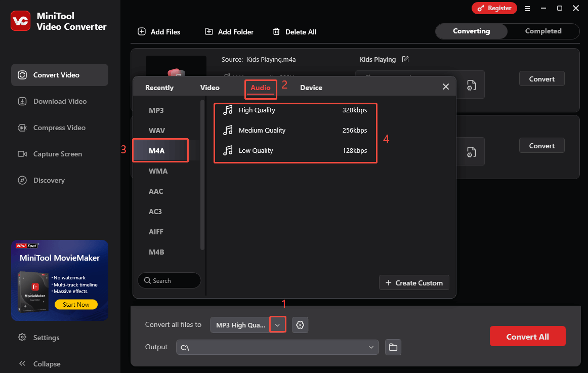Image resolution: width=588 pixels, height=373 pixels.
Task: Choose Low Quality 128kbps preset
Action: pyautogui.click(x=295, y=151)
